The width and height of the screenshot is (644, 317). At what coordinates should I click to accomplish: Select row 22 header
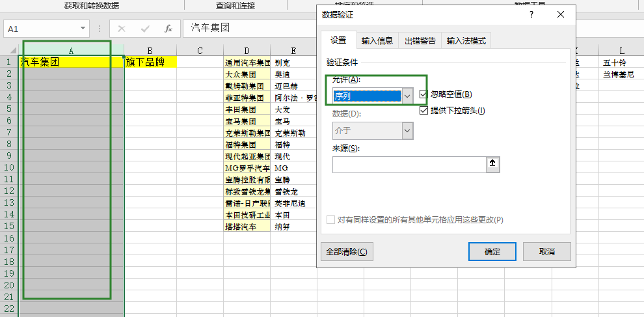[x=9, y=308]
